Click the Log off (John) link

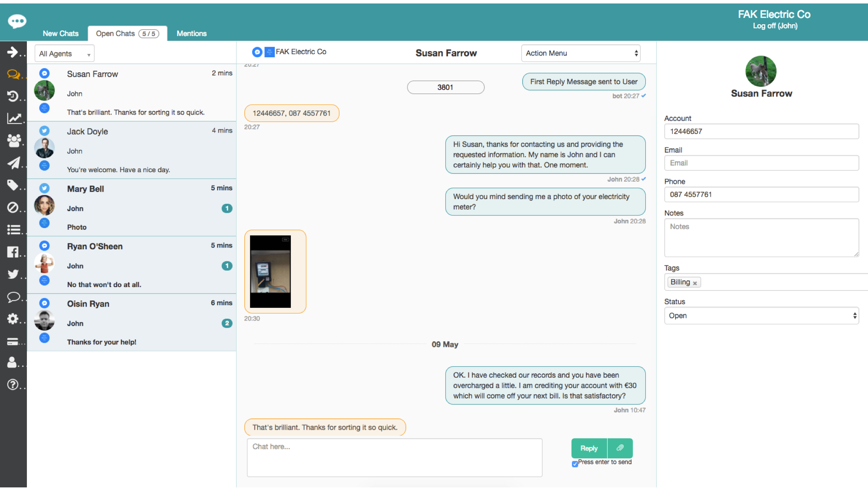pos(775,26)
